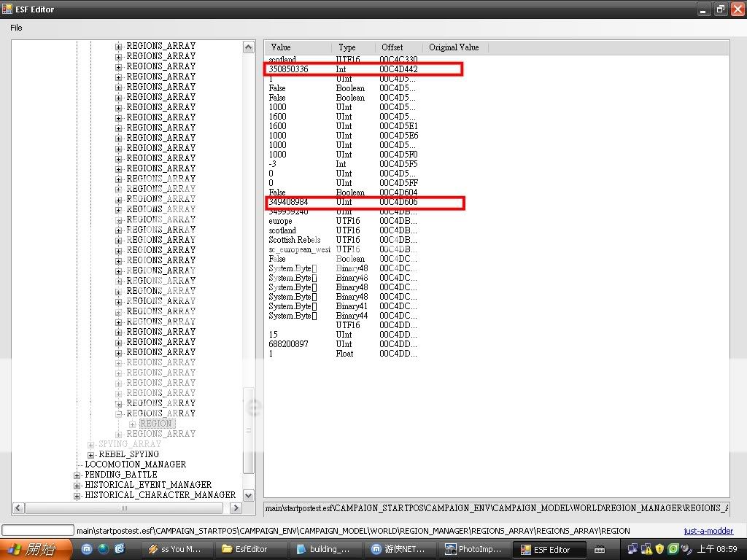Launch the third quick-launch icon
Image resolution: width=747 pixels, height=560 pixels.
120,549
